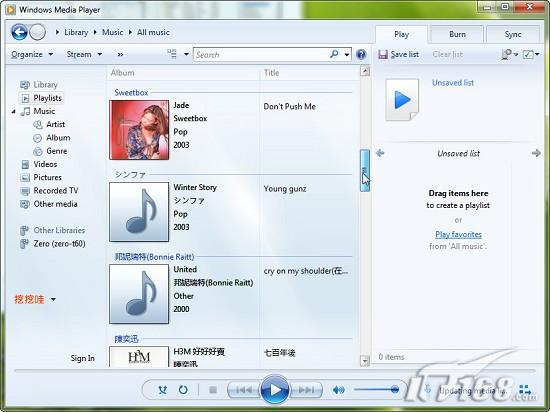Toggle shuffle mode icon

click(x=162, y=390)
